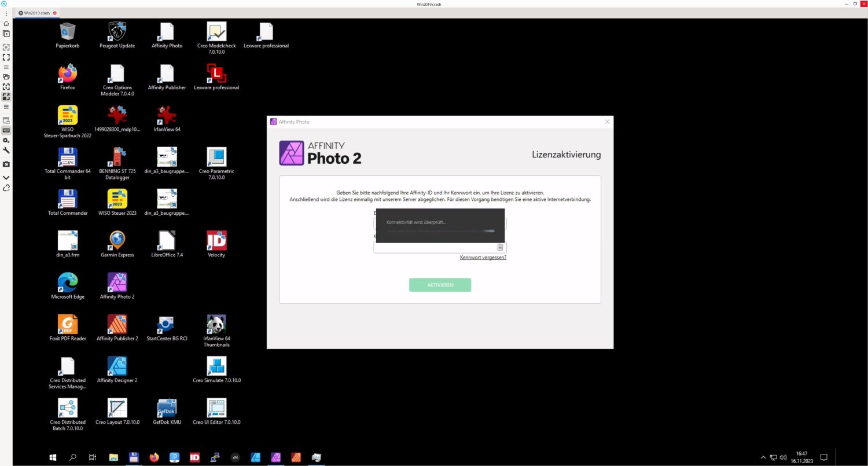868x466 pixels.
Task: Expand hidden icons in the system tray
Action: [x=763, y=457]
